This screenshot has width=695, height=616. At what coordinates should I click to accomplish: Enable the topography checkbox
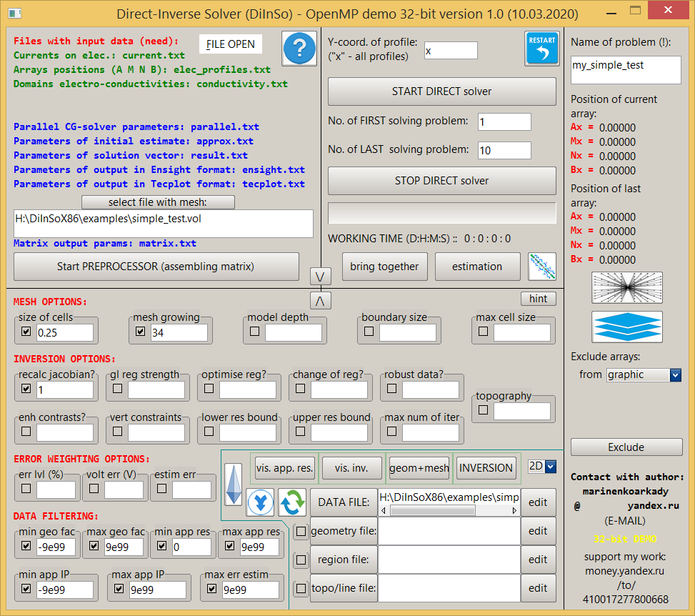pos(483,409)
